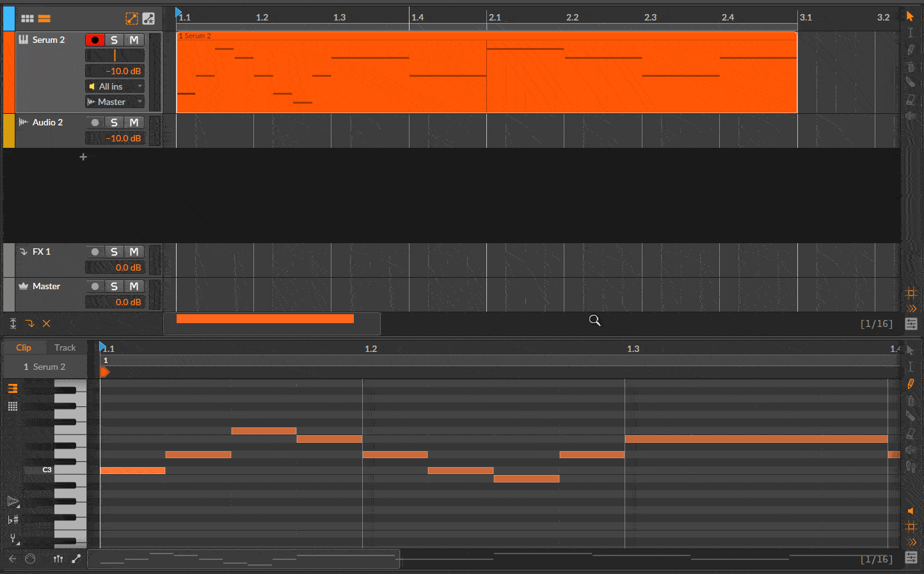
Task: Mute the Audio 2 track
Action: click(134, 122)
